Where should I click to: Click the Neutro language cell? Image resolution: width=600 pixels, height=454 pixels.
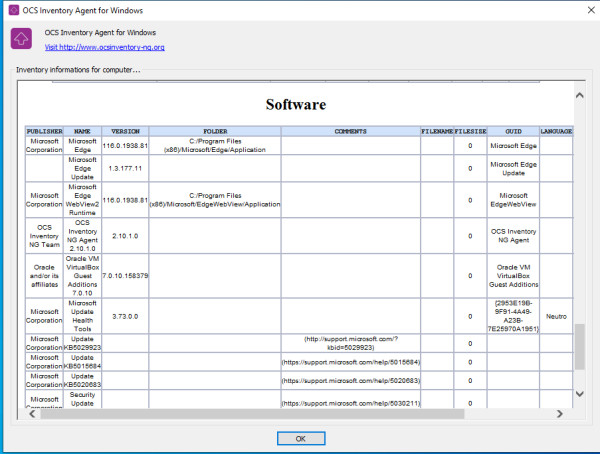(x=556, y=316)
